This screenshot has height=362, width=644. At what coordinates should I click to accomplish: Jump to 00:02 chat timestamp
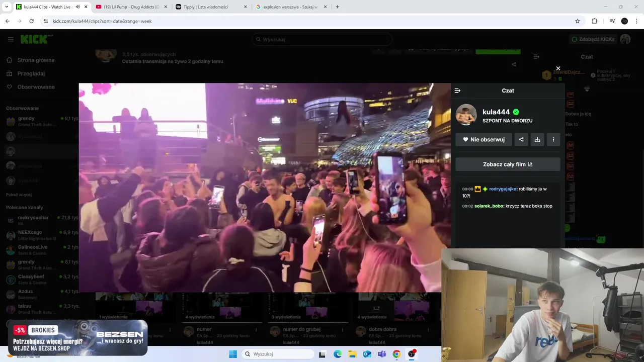tap(467, 206)
